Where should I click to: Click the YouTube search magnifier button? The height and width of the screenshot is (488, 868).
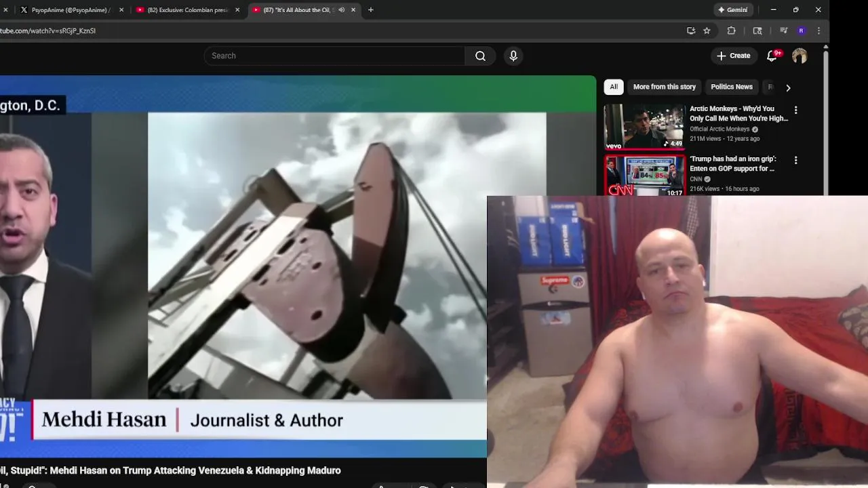click(x=480, y=56)
